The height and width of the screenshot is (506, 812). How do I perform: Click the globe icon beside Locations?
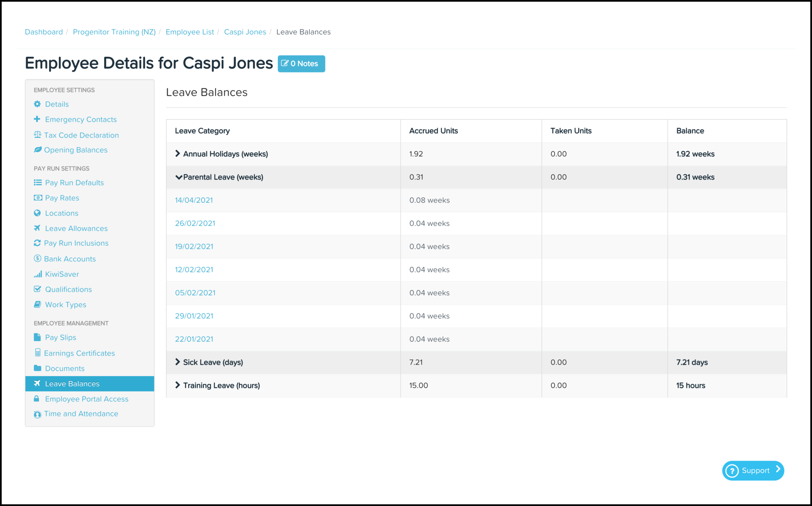[37, 213]
